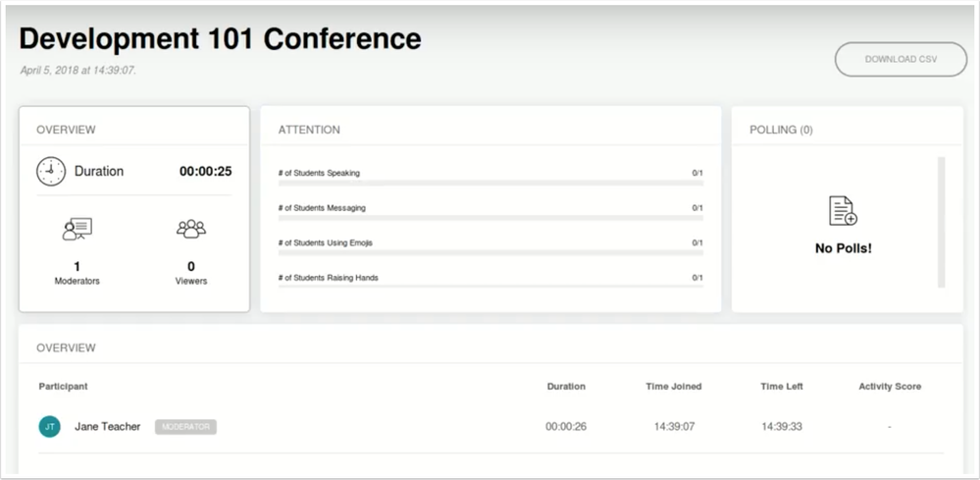Click the Time Left column header
The height and width of the screenshot is (480, 980).
[x=782, y=386]
